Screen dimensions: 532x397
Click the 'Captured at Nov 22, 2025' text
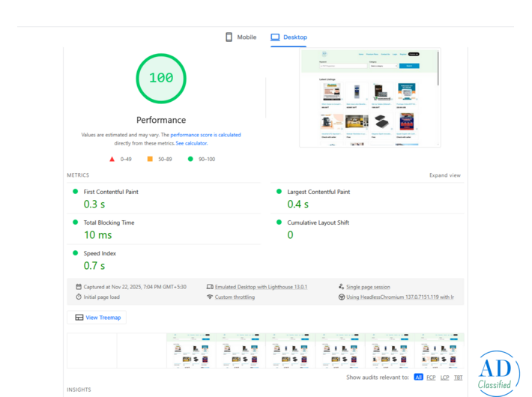(x=135, y=287)
